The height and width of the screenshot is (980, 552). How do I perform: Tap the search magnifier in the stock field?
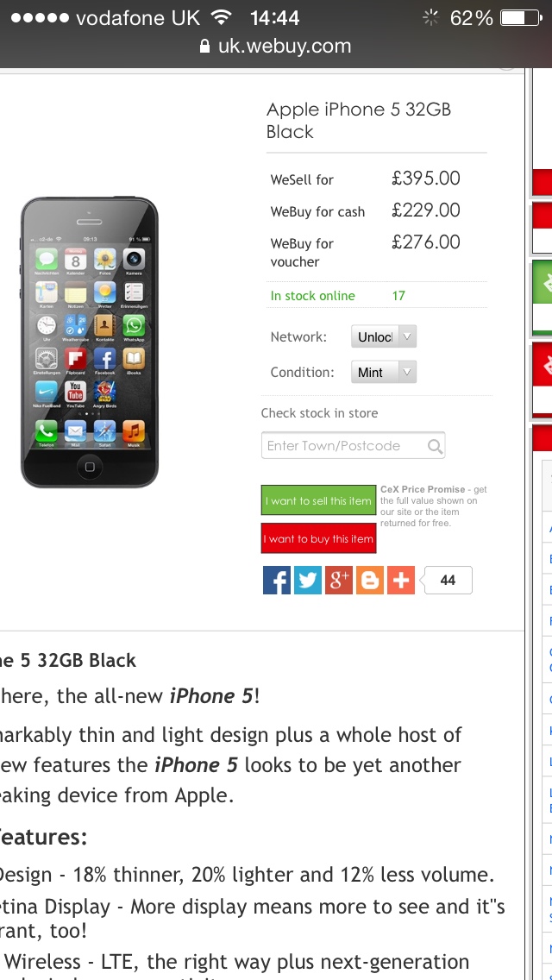(435, 446)
